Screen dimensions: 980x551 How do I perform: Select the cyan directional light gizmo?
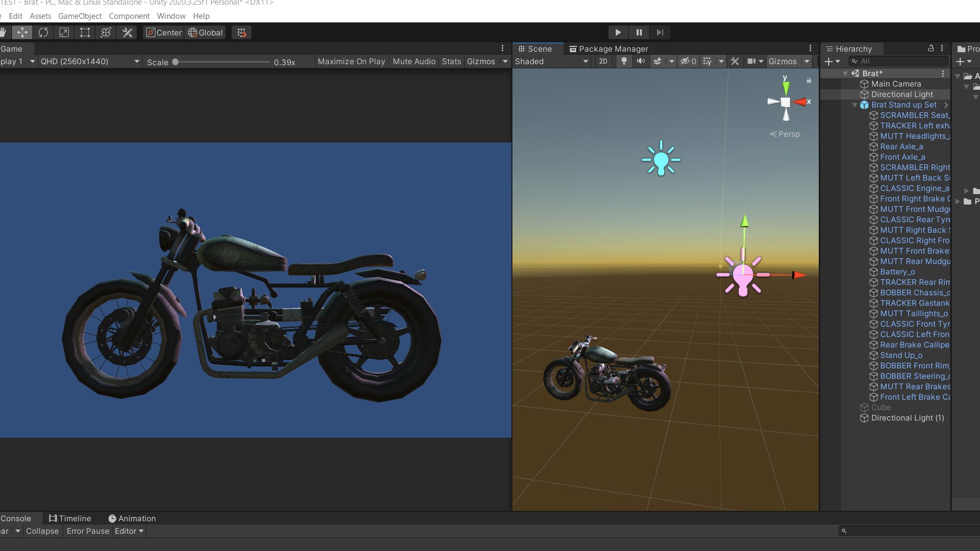point(661,158)
